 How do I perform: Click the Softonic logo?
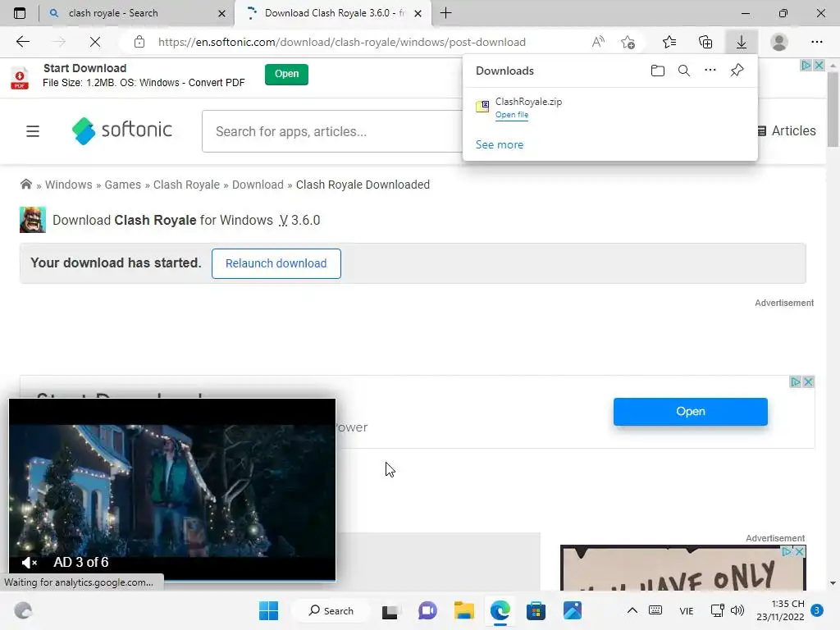[x=122, y=130]
